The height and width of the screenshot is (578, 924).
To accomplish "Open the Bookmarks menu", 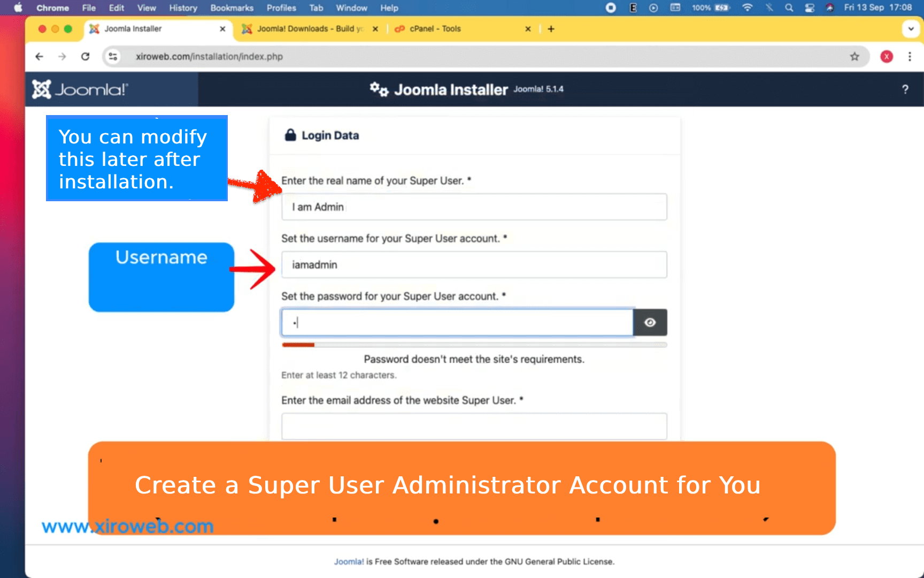I will 232,7.
